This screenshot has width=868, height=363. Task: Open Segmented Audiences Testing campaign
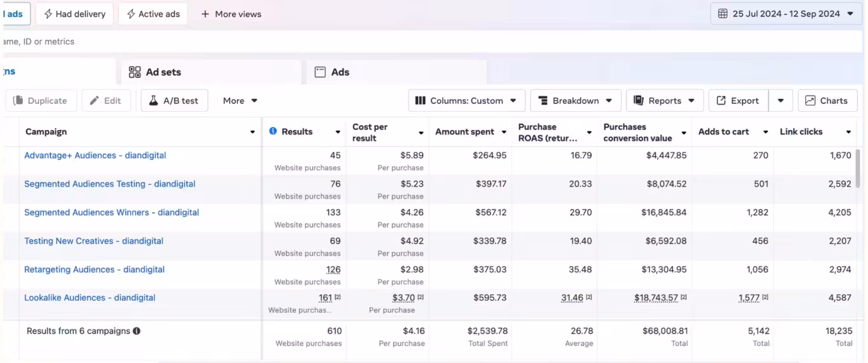[x=110, y=184]
